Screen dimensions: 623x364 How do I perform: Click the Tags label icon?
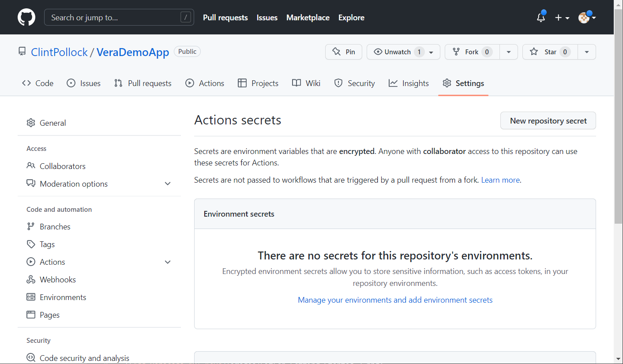tap(31, 244)
